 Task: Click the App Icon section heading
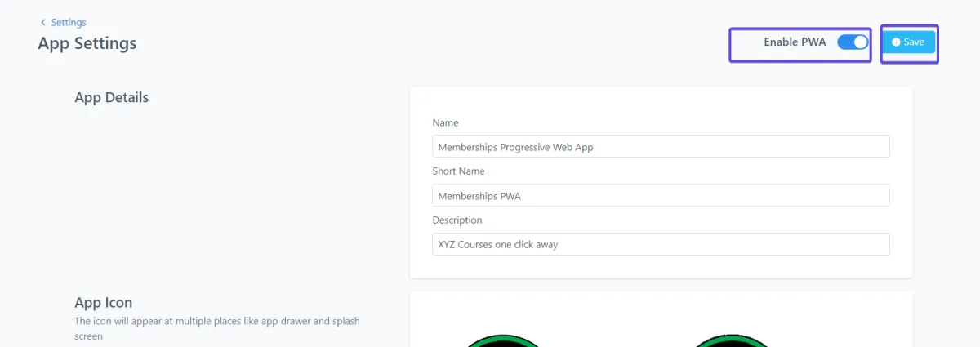(104, 303)
